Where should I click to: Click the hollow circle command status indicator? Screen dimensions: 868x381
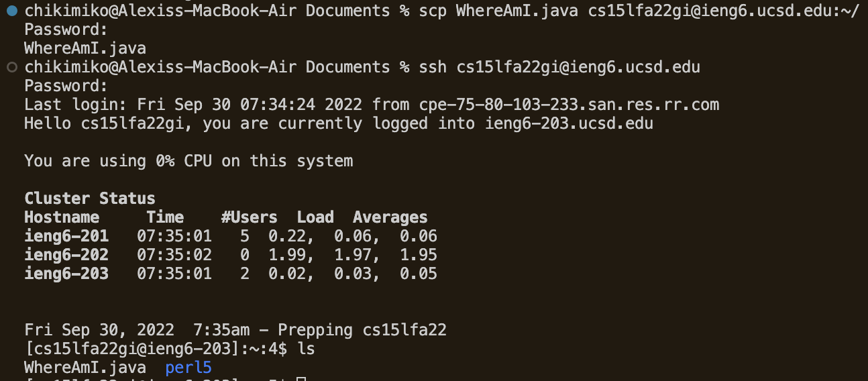click(x=11, y=67)
